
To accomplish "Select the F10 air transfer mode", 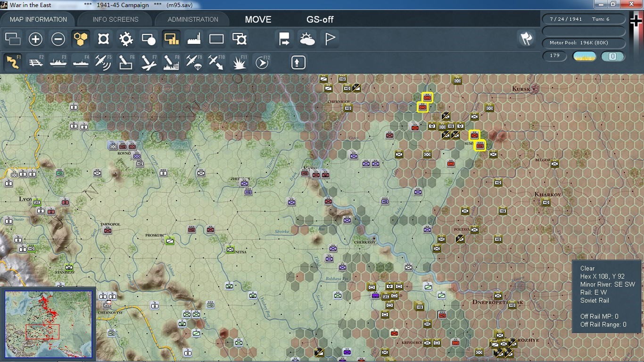I will (217, 62).
